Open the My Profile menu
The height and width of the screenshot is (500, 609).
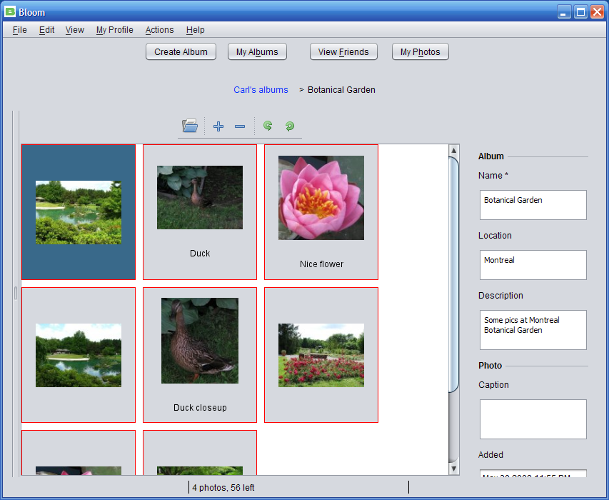(114, 30)
